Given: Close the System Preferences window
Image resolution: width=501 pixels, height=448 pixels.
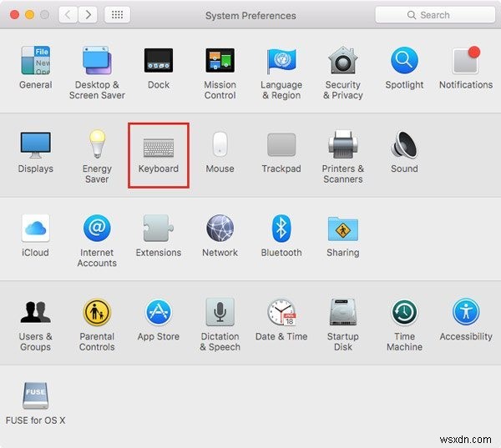Looking at the screenshot, I should pos(14,15).
